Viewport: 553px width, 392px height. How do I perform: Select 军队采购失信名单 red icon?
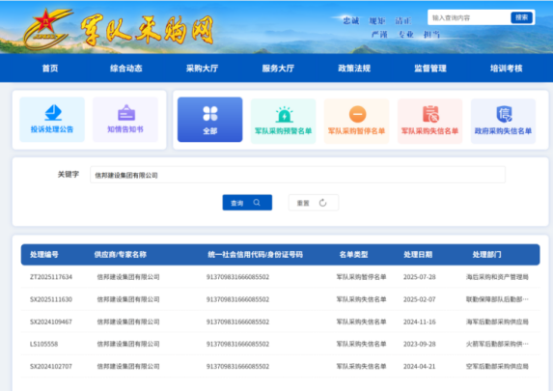coord(430,114)
